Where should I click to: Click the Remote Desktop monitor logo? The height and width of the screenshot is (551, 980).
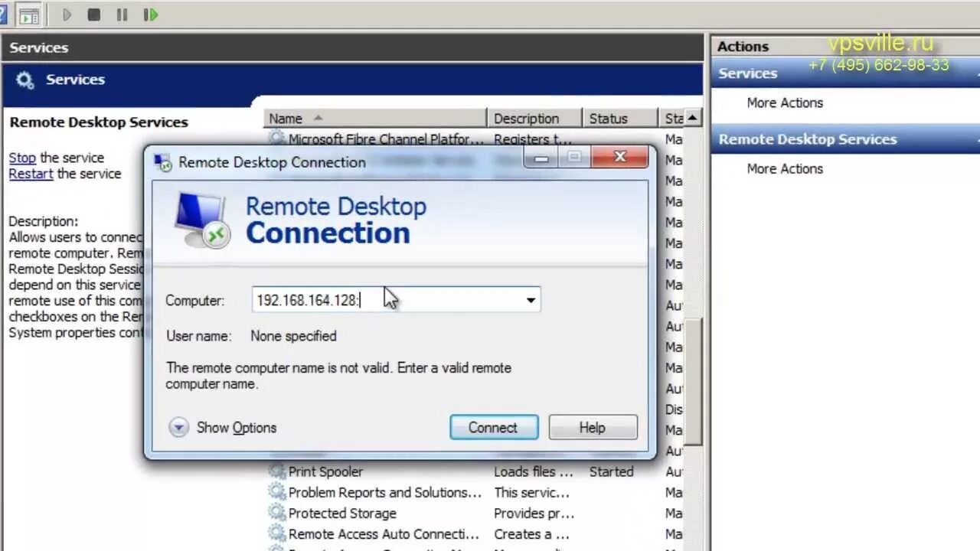coord(201,220)
